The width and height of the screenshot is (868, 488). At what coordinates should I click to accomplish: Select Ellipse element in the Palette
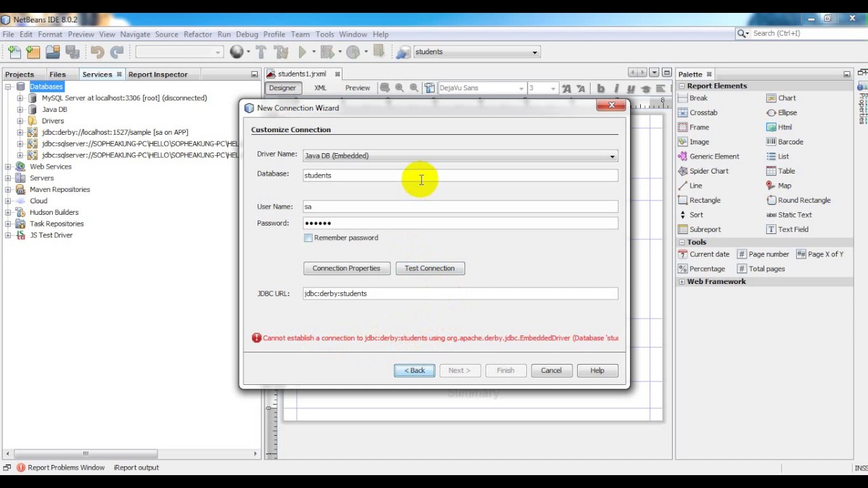point(782,113)
